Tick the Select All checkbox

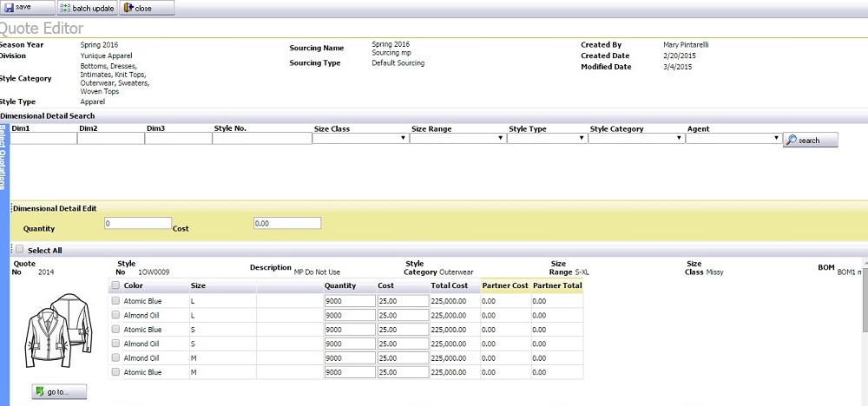(19, 250)
